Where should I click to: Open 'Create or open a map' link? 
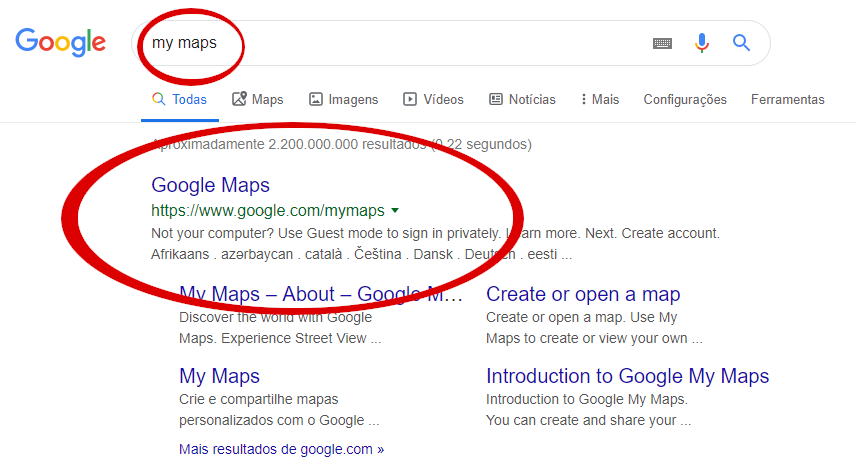click(x=583, y=294)
